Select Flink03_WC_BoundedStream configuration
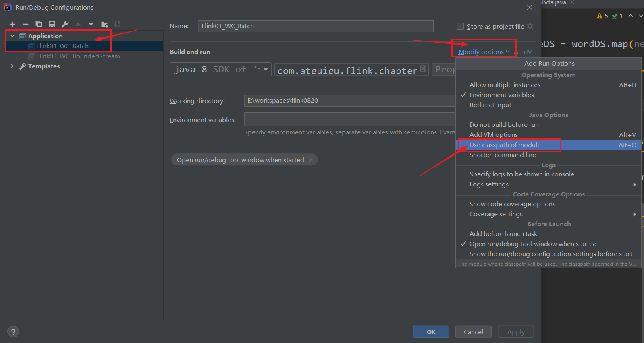Screen dimensions: 644x343 click(x=85, y=56)
